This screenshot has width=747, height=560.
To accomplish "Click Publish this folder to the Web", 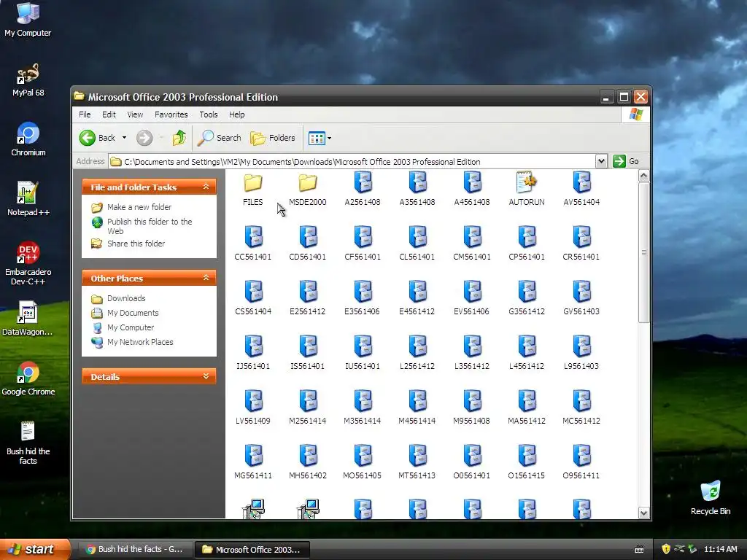I will pyautogui.click(x=150, y=226).
